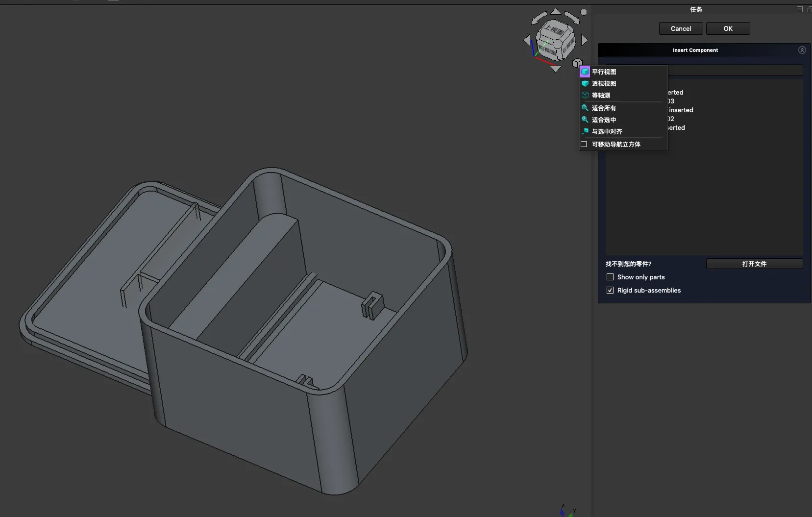Rotate view counter-clockwise with curved left arrow
Screen dimensions: 812x517
pos(539,18)
